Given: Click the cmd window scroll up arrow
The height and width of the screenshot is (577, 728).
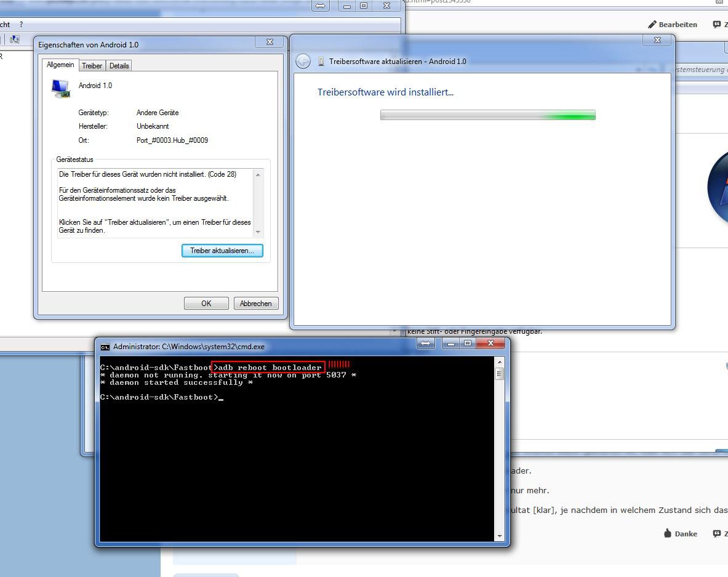Looking at the screenshot, I should pyautogui.click(x=500, y=362).
